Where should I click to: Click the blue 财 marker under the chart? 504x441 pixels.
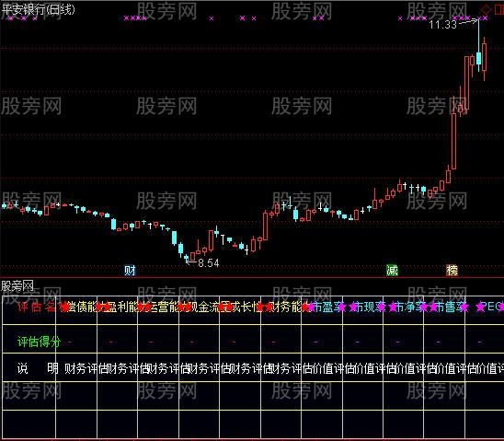click(130, 271)
